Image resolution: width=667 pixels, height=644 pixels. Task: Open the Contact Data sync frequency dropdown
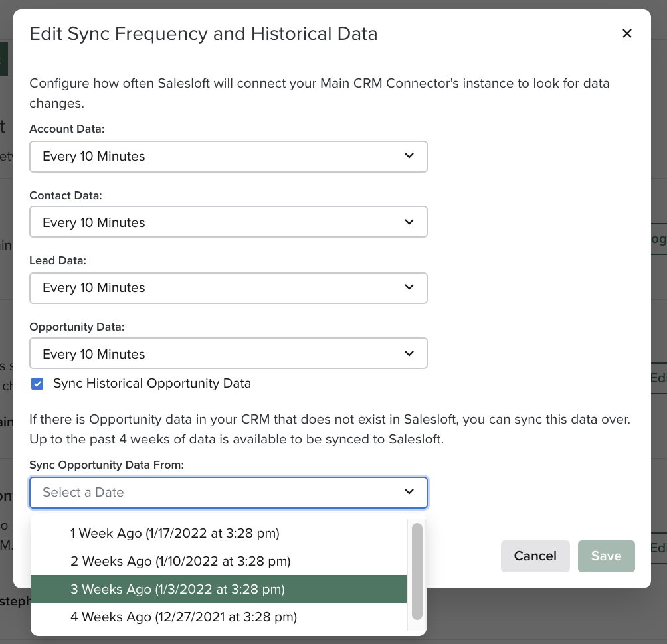(x=229, y=222)
